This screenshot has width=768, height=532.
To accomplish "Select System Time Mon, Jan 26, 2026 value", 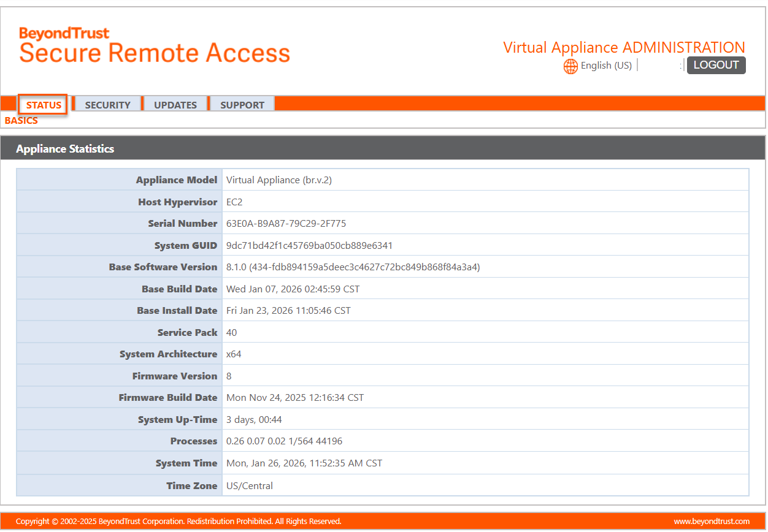I will (x=304, y=463).
